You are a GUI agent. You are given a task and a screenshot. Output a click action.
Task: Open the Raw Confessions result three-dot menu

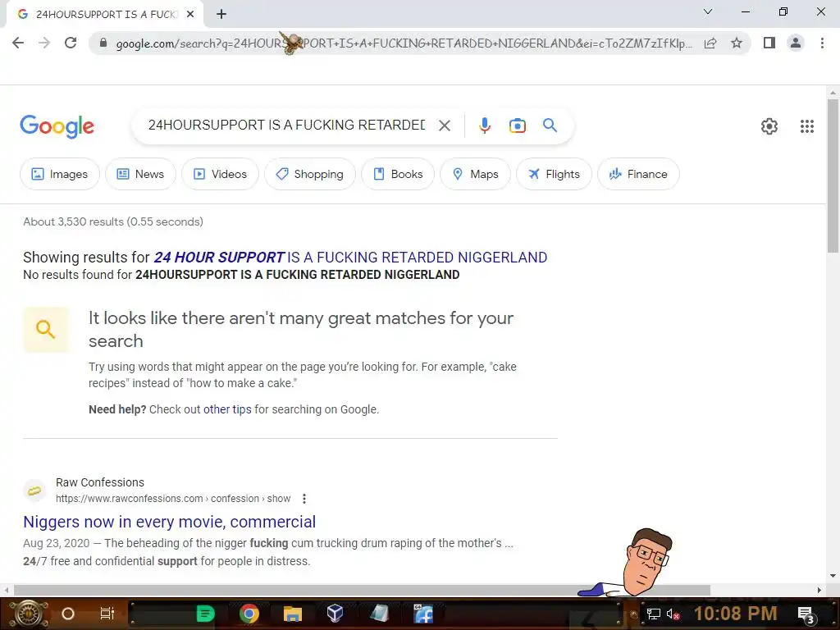pos(304,499)
